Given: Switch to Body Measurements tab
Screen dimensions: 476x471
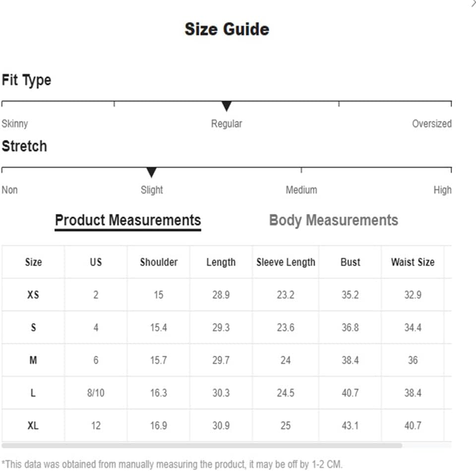Looking at the screenshot, I should tap(333, 220).
